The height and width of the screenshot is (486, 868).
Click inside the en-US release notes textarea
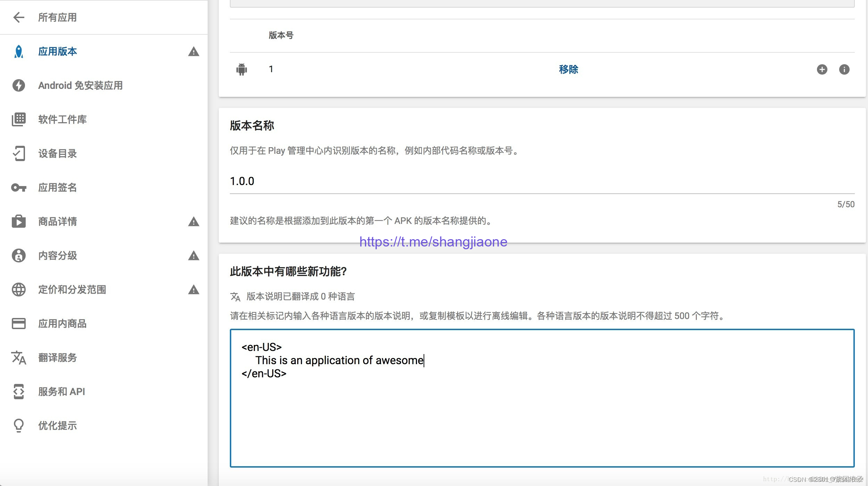(x=542, y=417)
